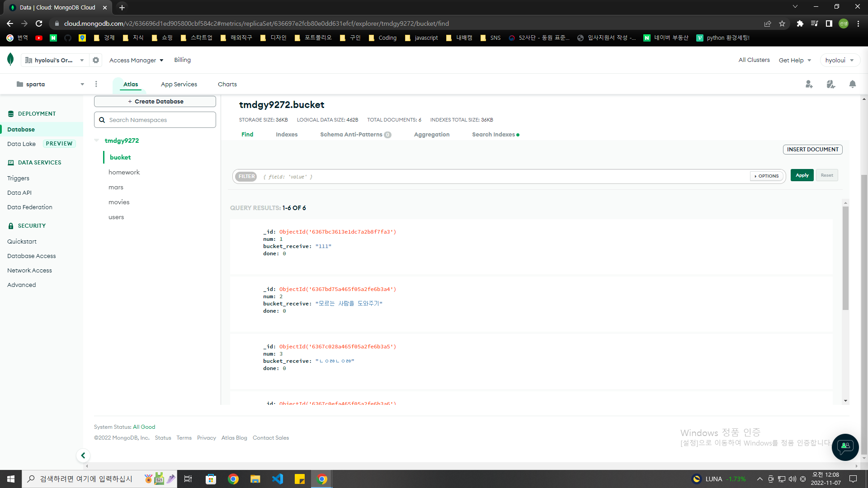Collapse the tmdgy9272 database tree

click(97, 141)
